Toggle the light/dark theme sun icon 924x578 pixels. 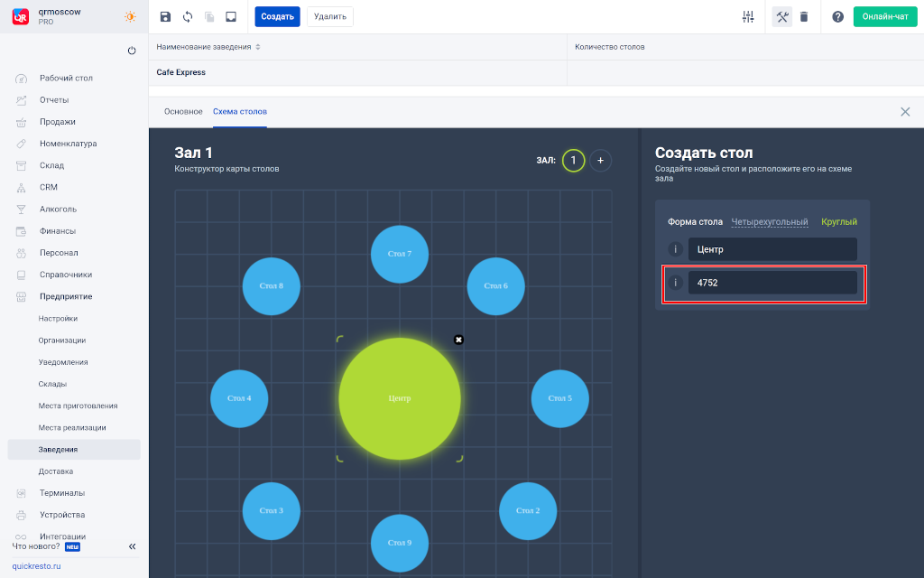[x=131, y=16]
